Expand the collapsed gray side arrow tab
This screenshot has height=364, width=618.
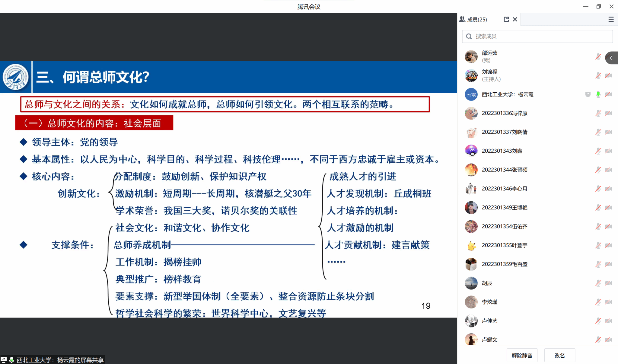611,58
